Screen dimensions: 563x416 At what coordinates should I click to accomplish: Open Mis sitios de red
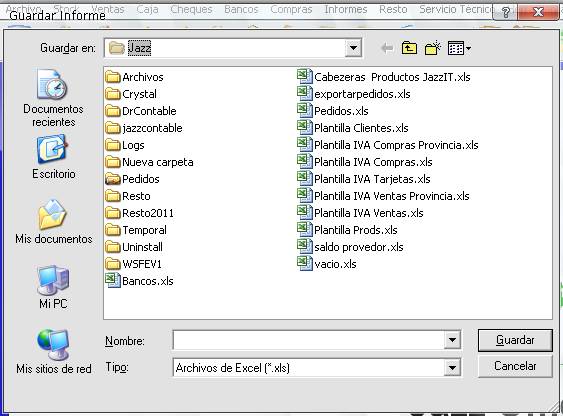point(53,351)
